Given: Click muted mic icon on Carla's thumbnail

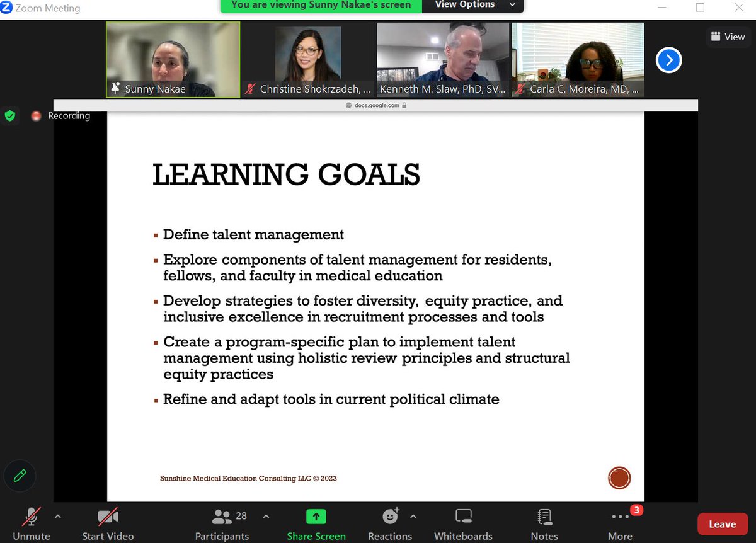Looking at the screenshot, I should (x=520, y=89).
